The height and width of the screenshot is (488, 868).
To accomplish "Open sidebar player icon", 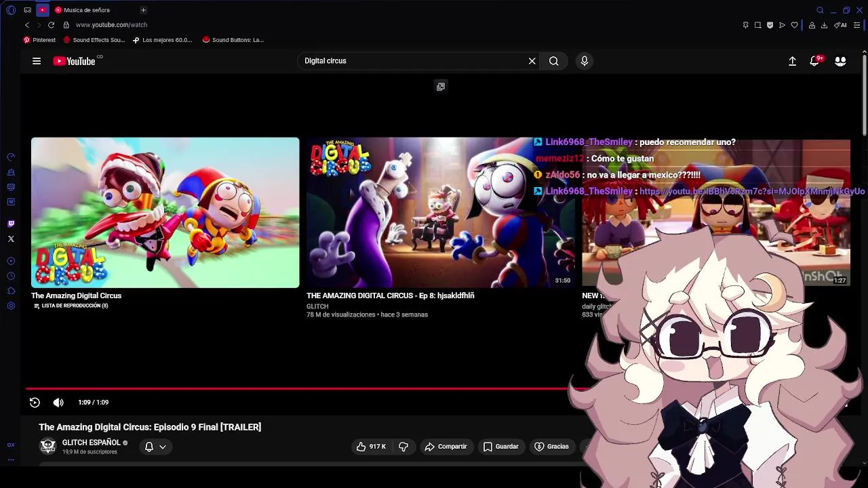I will point(11,261).
